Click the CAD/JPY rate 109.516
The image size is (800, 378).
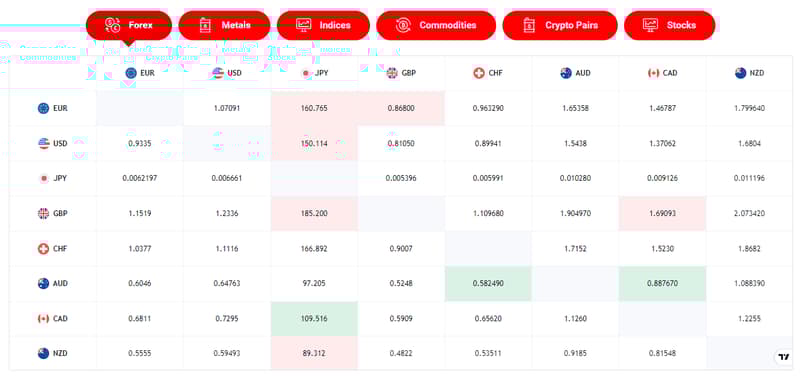[x=314, y=319]
